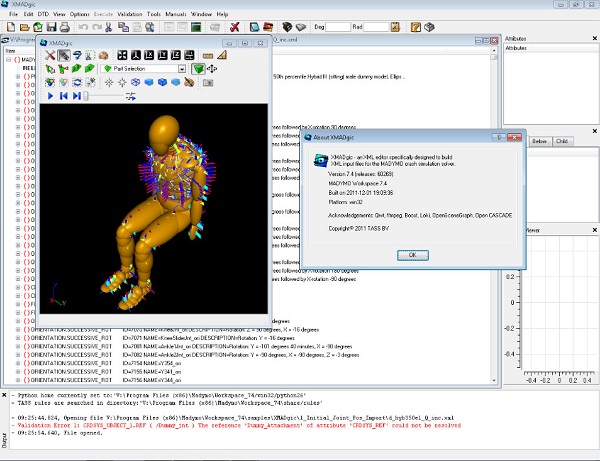This screenshot has height=461, width=600.
Task: Open the find/search magnifier icon in the toolbar
Action: pyautogui.click(x=150, y=27)
